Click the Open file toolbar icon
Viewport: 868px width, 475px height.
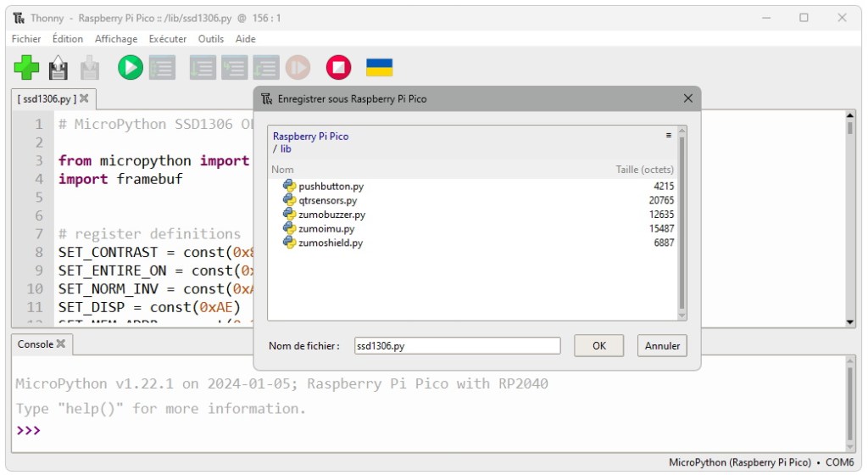(58, 68)
